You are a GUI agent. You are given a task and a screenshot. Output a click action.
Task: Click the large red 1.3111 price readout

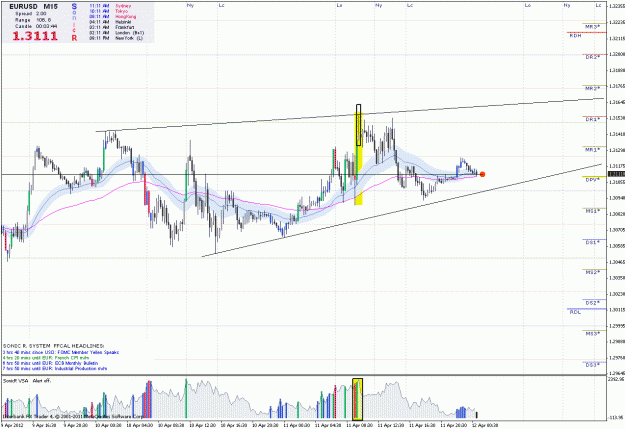(35, 36)
